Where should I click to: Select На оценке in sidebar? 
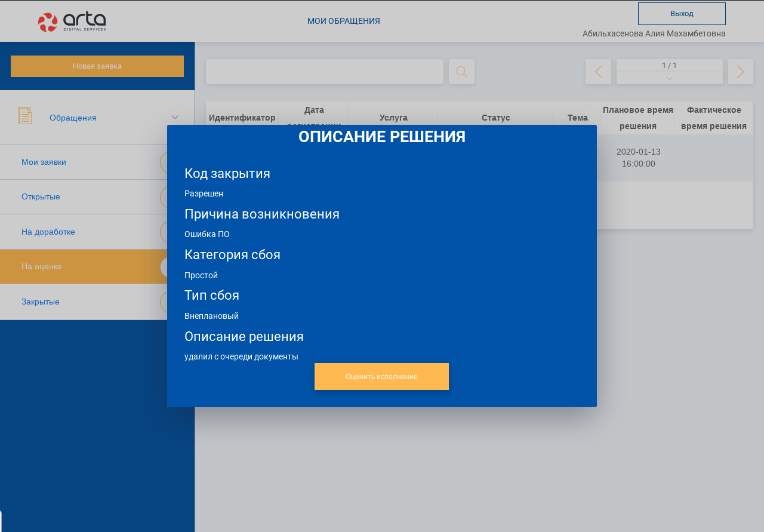pos(97,266)
